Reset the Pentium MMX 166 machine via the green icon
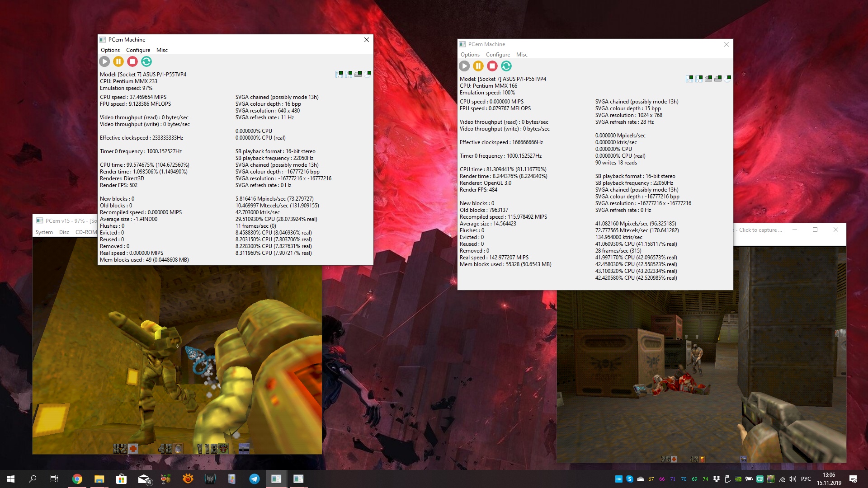Viewport: 868px width, 488px height. (506, 66)
